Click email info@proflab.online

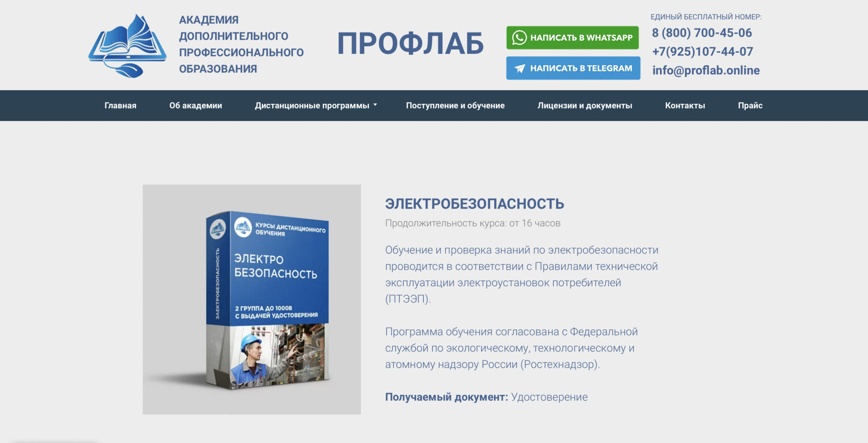click(x=706, y=70)
